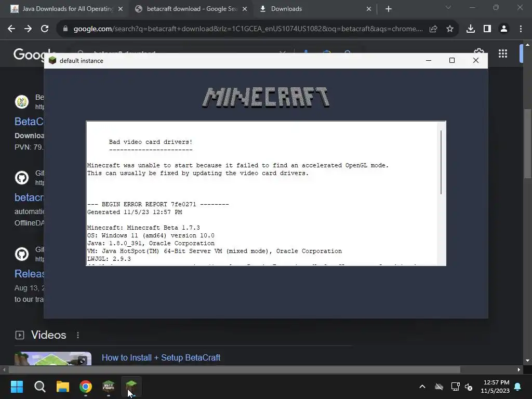Click the BetaCraft video thumbnail

pos(53,358)
